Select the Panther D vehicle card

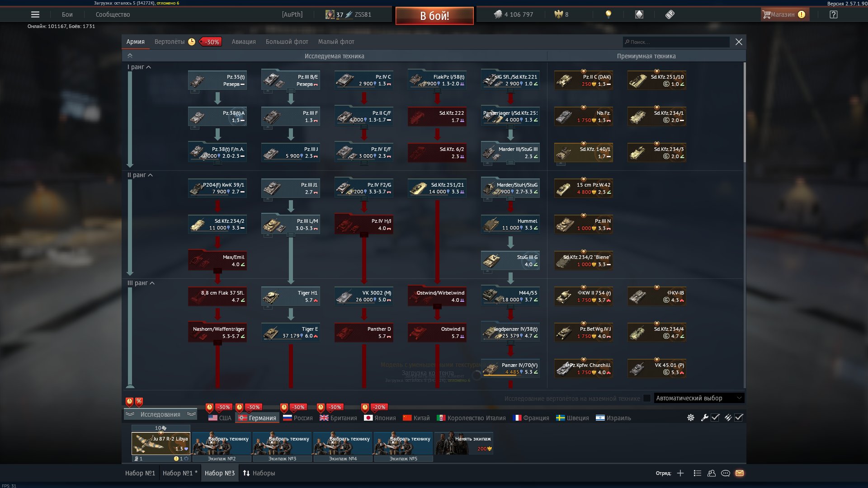(x=364, y=333)
